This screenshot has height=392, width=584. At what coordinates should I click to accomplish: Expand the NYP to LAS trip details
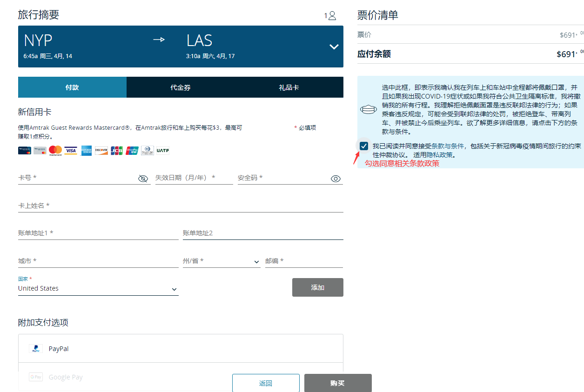[x=334, y=47]
